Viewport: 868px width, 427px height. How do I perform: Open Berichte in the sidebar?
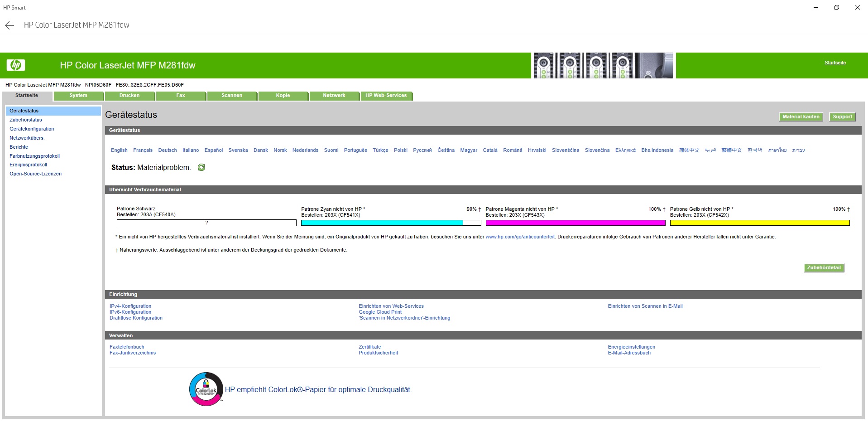(x=19, y=147)
